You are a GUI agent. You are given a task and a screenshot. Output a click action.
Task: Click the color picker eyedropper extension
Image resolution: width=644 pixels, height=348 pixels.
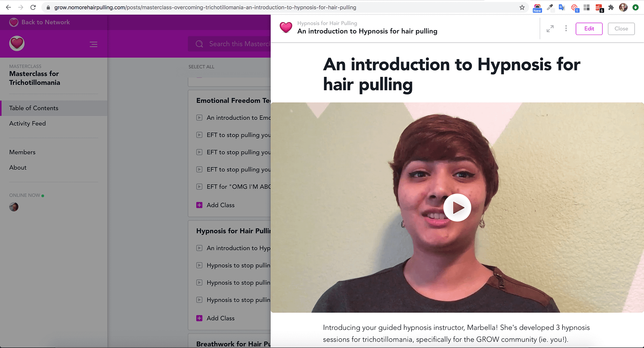(x=550, y=7)
